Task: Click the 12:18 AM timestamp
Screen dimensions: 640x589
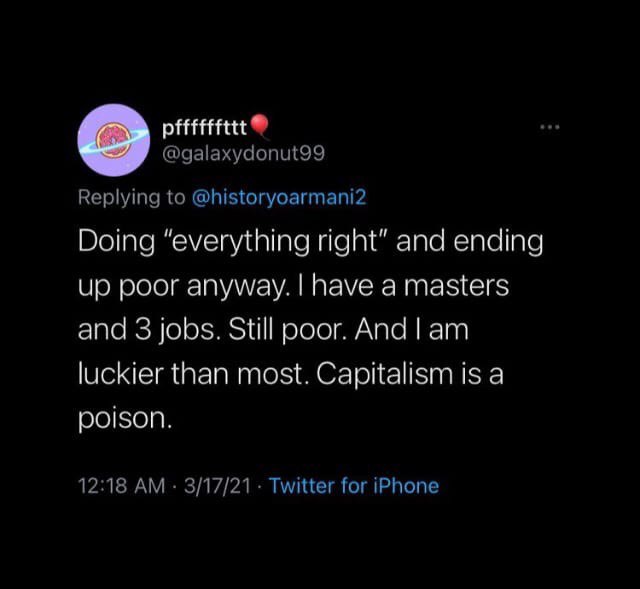Action: 120,486
